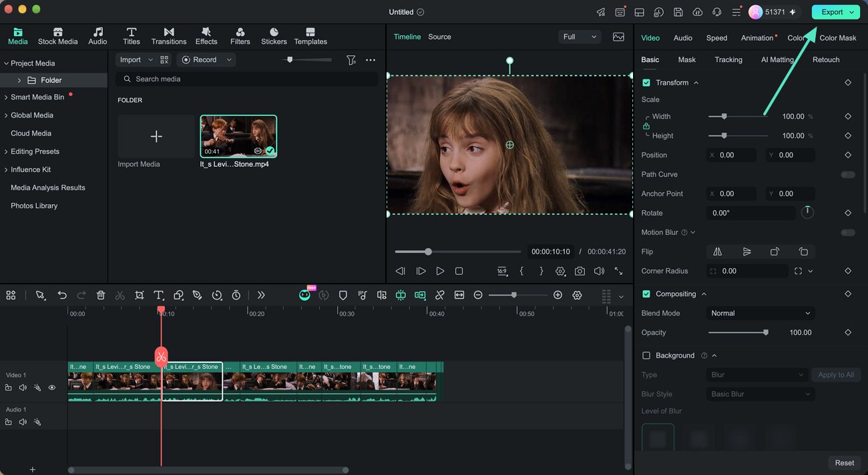Screen dimensions: 868x475
Task: Toggle the Compositing checkbox
Action: [646, 294]
